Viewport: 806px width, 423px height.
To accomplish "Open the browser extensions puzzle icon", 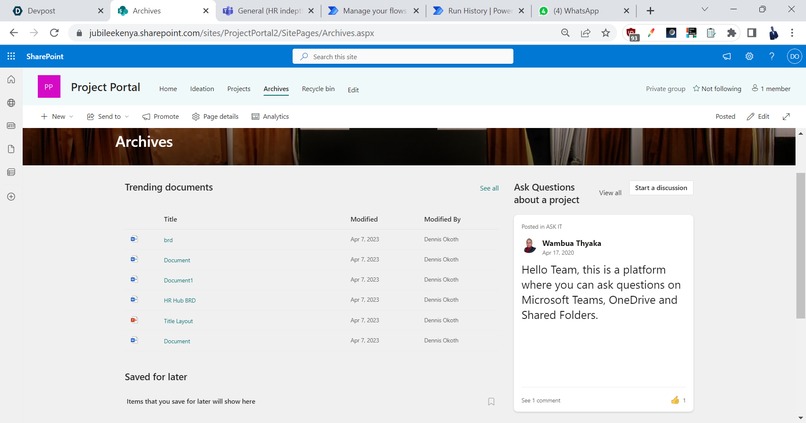I will (x=731, y=33).
